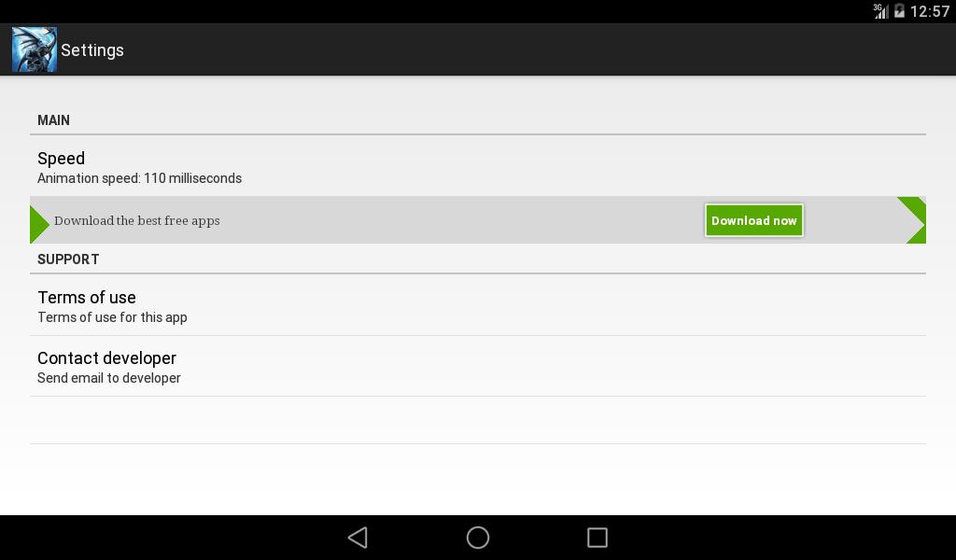Open the Speed setting
The height and width of the screenshot is (560, 956).
(477, 166)
